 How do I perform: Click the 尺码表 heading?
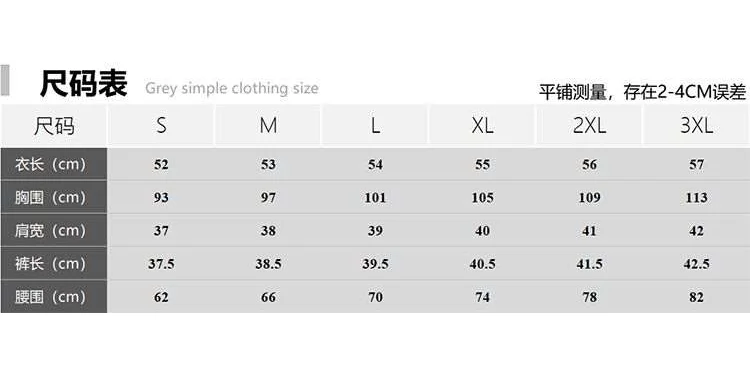[84, 83]
